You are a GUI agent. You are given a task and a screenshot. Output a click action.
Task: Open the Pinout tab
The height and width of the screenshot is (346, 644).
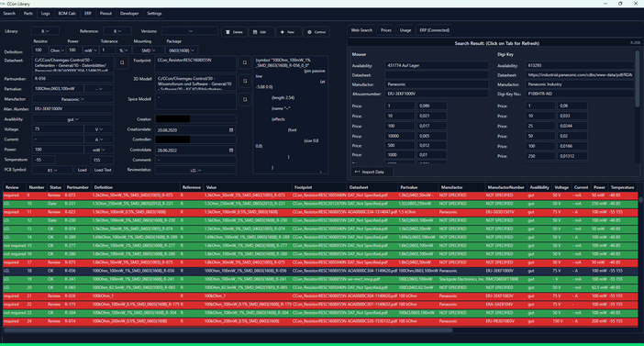pyautogui.click(x=105, y=14)
